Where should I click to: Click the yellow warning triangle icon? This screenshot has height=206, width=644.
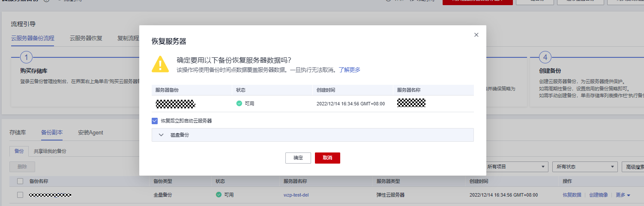pos(160,64)
